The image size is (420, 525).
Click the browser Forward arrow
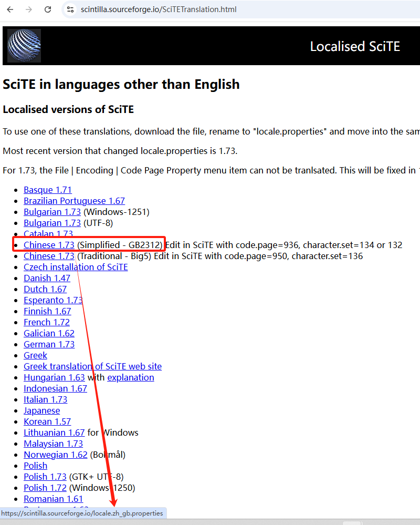pyautogui.click(x=29, y=9)
